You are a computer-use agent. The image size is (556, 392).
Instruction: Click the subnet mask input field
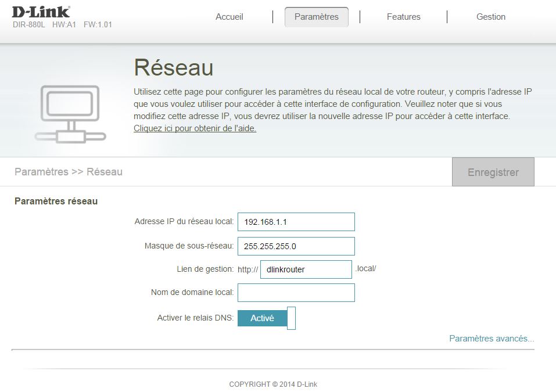tap(296, 246)
